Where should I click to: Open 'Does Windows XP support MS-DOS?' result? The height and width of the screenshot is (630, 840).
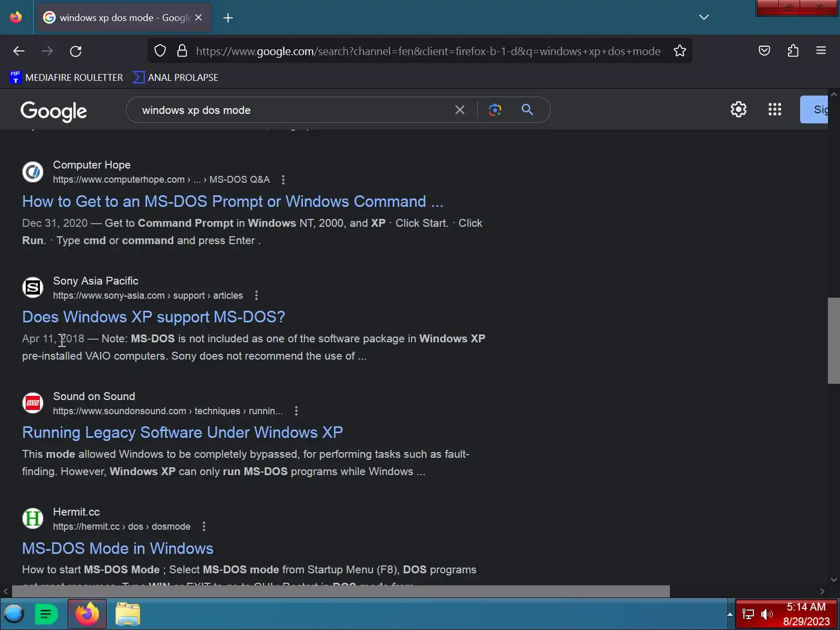[x=153, y=317]
